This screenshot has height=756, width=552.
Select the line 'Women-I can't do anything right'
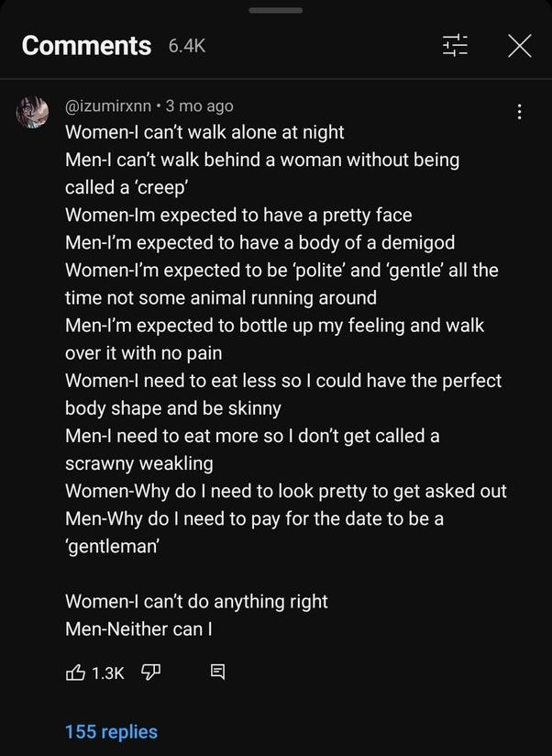[x=196, y=601]
